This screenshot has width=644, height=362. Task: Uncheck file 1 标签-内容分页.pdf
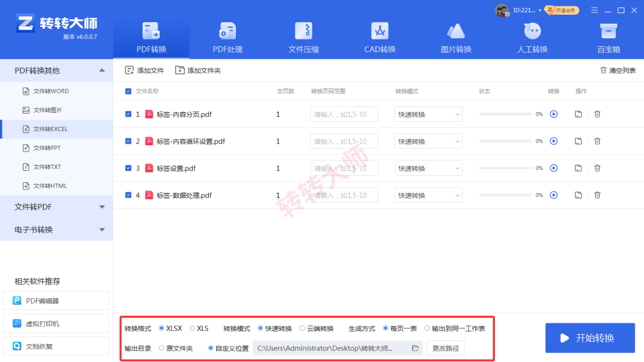128,114
